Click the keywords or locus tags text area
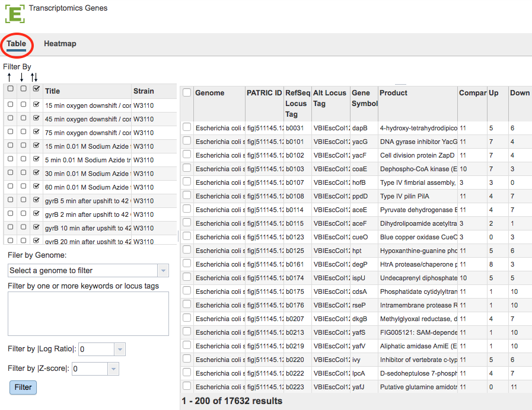 (x=88, y=314)
